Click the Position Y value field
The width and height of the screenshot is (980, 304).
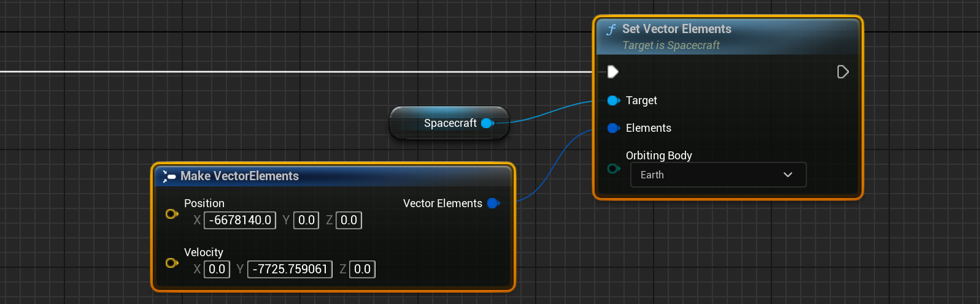(x=306, y=220)
